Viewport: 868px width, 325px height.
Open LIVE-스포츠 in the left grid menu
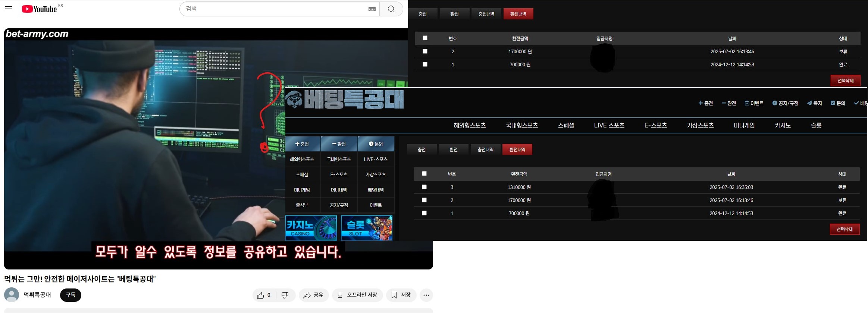(x=376, y=159)
